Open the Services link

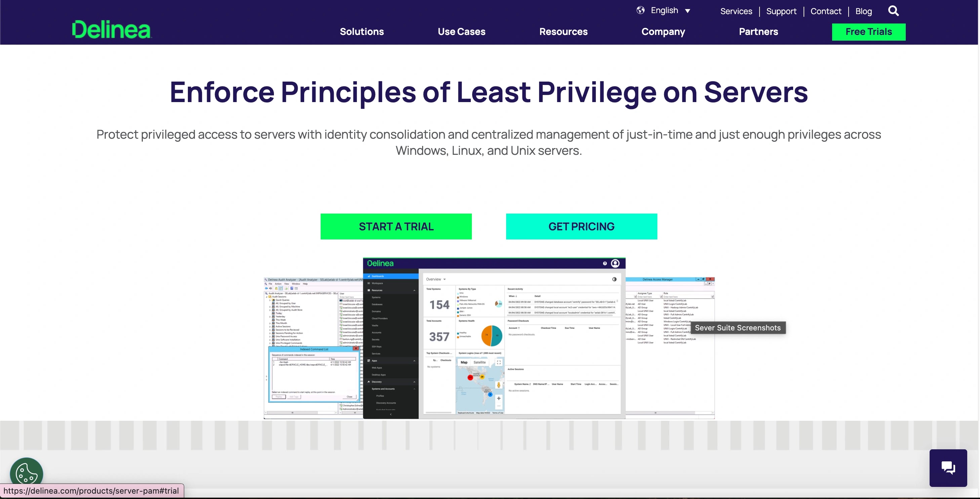pos(736,11)
